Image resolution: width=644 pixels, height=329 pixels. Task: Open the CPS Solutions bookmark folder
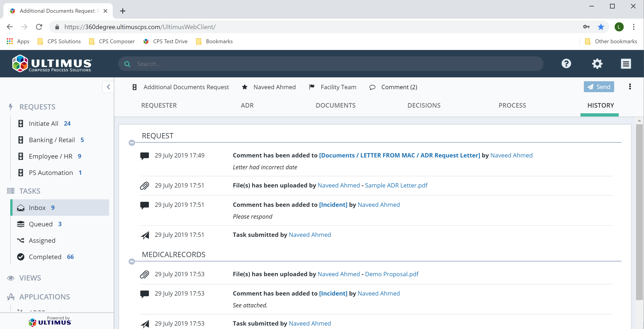(x=59, y=41)
